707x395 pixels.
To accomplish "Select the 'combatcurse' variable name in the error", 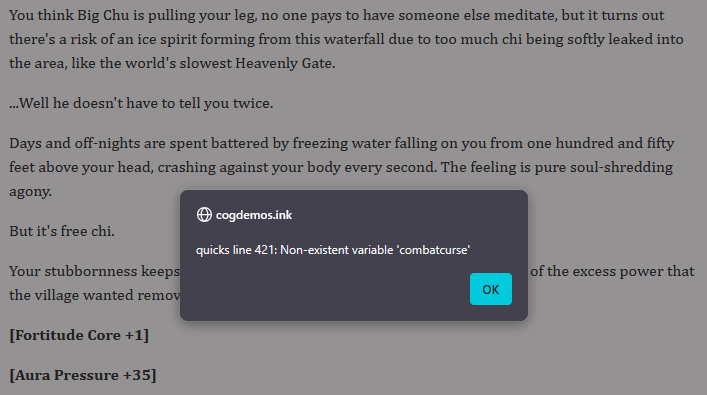I will click(x=433, y=250).
